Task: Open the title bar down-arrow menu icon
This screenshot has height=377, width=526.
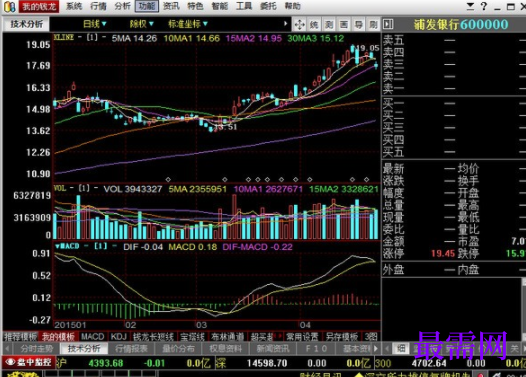Action: click(470, 6)
